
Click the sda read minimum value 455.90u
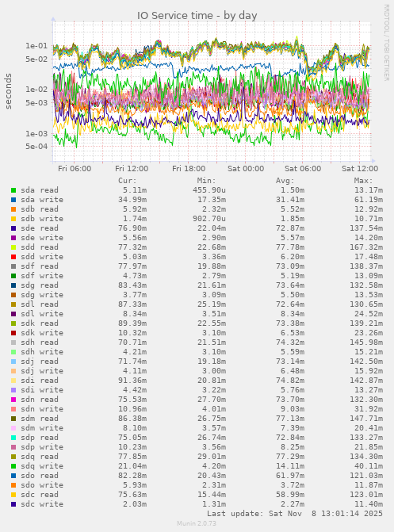click(x=209, y=190)
